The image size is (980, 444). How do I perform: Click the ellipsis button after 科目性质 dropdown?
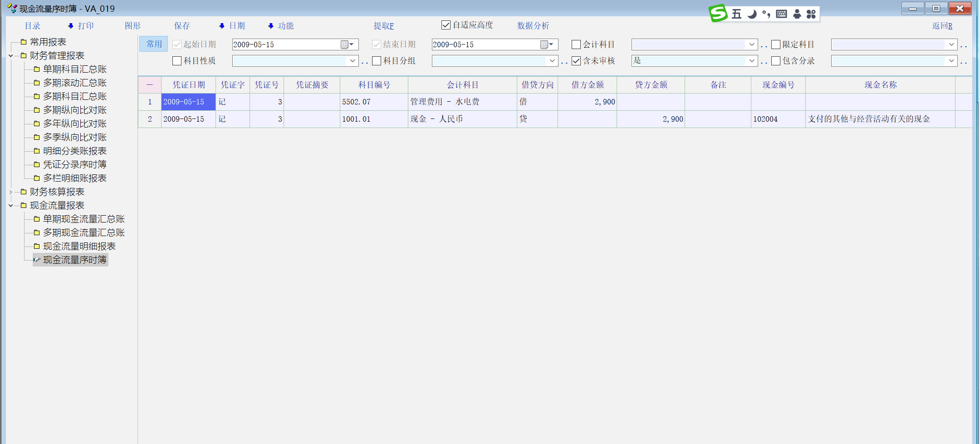(364, 62)
